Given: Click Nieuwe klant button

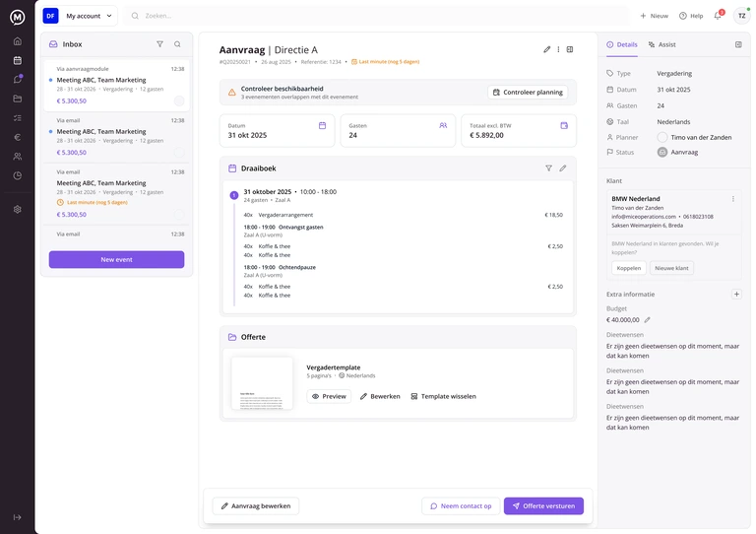Looking at the screenshot, I should (671, 268).
